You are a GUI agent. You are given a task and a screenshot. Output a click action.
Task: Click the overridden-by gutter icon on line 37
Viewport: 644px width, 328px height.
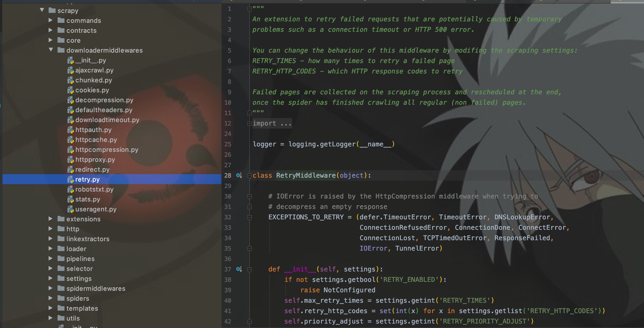239,269
